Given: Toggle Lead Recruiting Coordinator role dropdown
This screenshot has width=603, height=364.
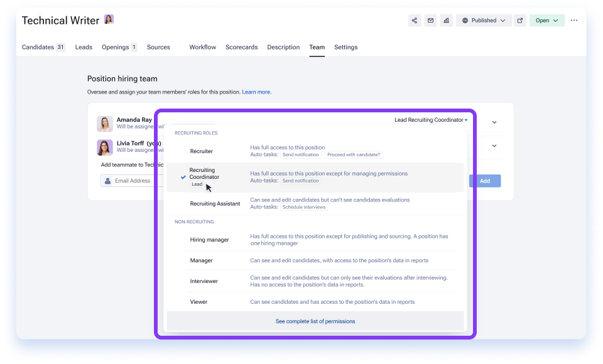Looking at the screenshot, I should coord(431,120).
